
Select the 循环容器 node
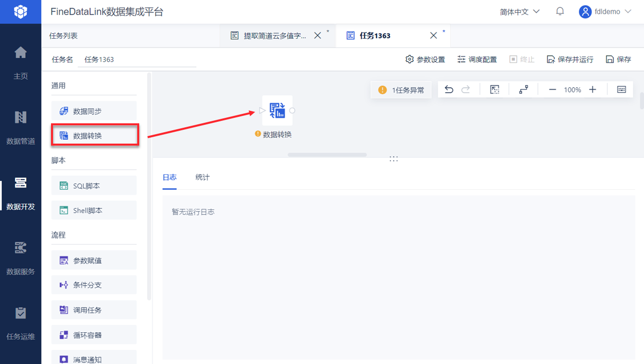(94, 335)
